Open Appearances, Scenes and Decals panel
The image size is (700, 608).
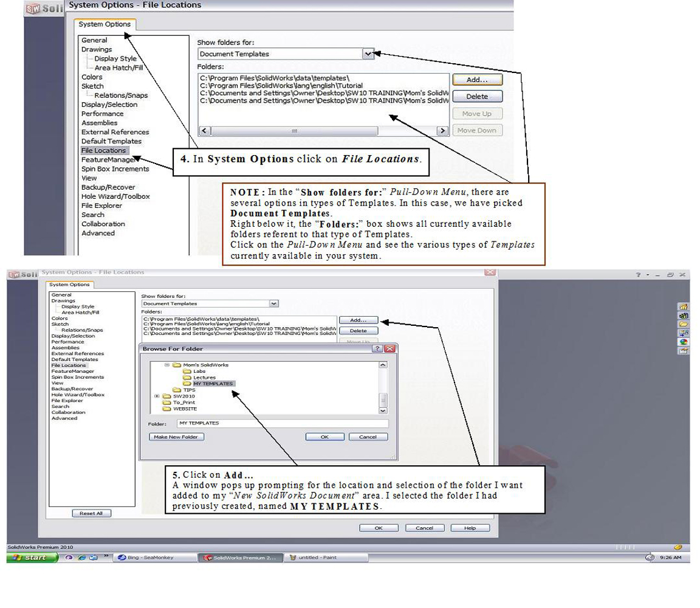coord(683,341)
